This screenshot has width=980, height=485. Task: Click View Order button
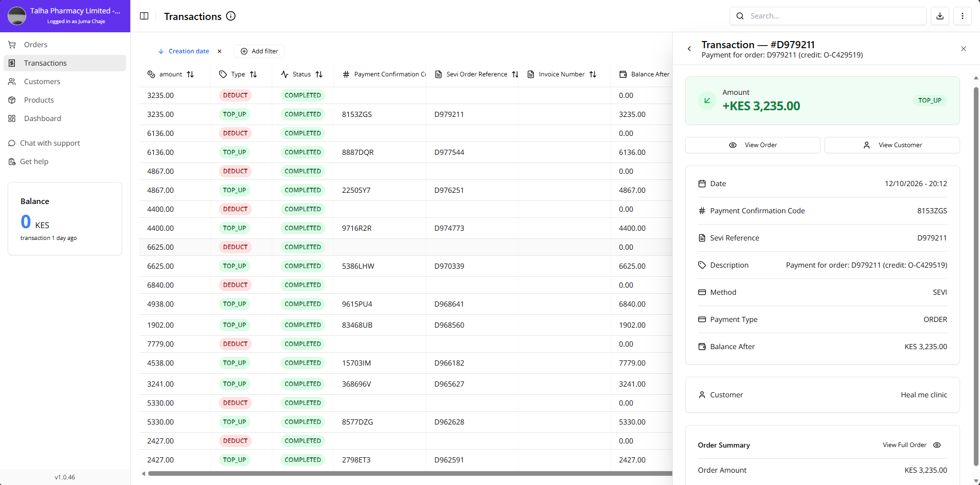(753, 145)
